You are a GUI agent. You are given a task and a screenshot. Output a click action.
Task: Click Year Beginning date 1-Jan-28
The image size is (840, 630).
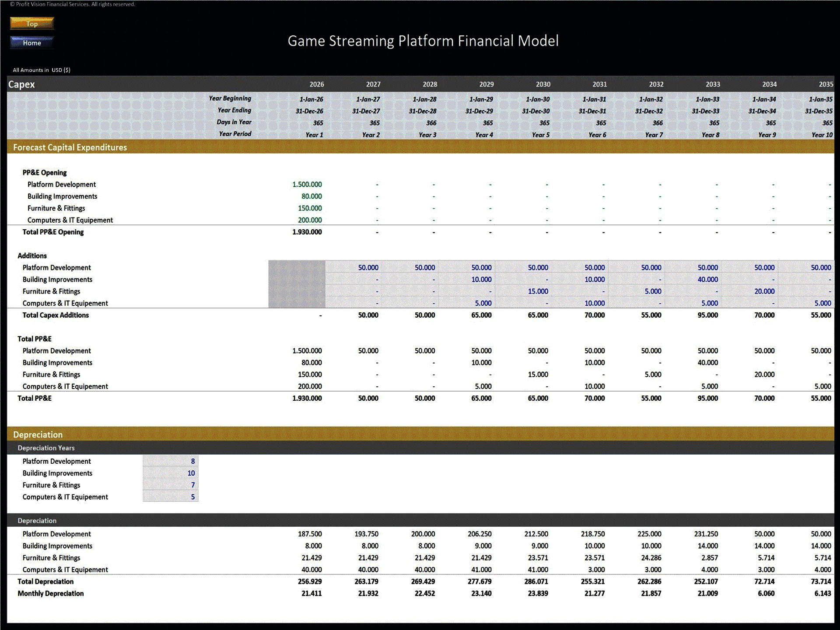pos(424,99)
